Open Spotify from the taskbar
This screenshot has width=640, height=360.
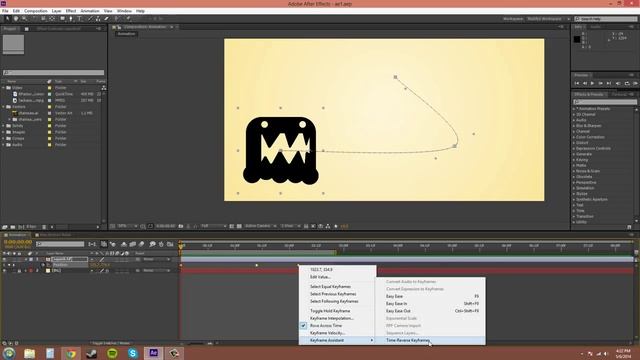click(112, 353)
